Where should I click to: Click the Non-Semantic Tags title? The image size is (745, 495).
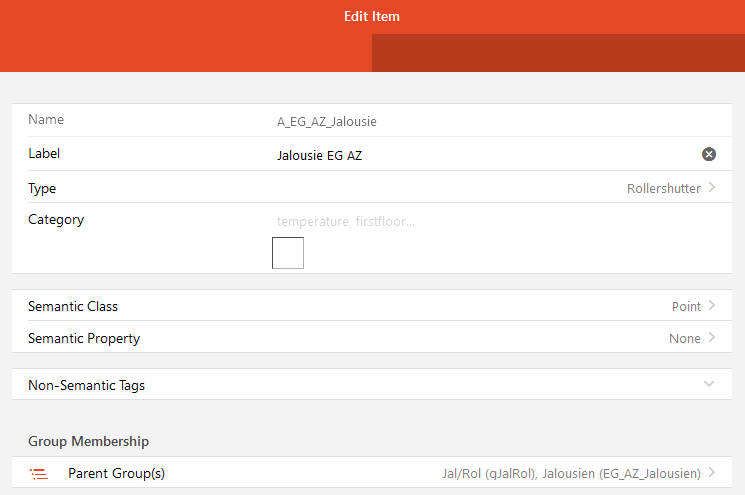pyautogui.click(x=86, y=385)
